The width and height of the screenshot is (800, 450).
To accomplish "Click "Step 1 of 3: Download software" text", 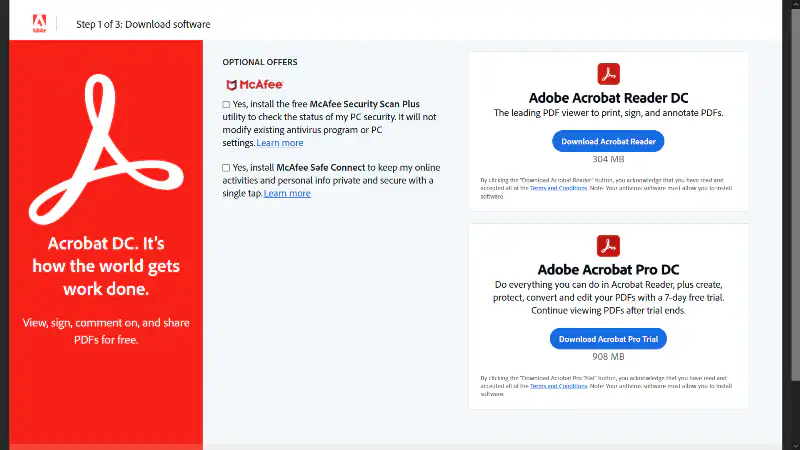I will pos(143,24).
